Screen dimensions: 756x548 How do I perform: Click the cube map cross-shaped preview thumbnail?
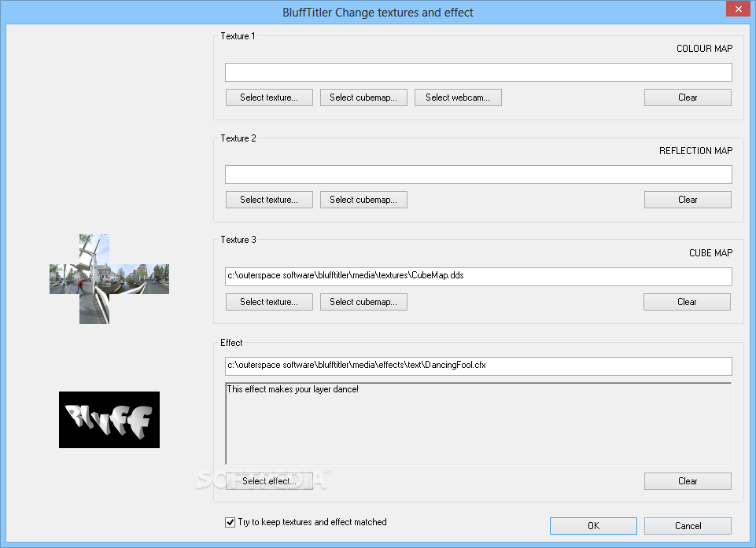[109, 279]
